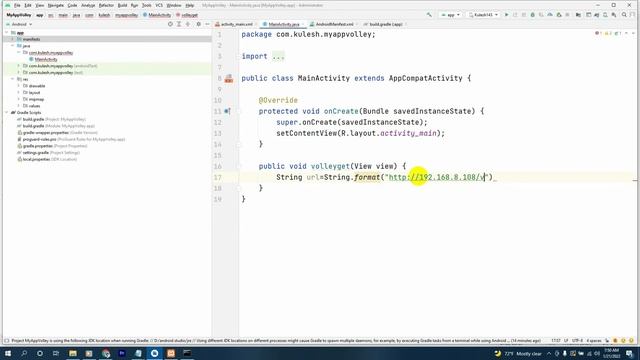Open the app run configuration dropdown

click(x=450, y=15)
